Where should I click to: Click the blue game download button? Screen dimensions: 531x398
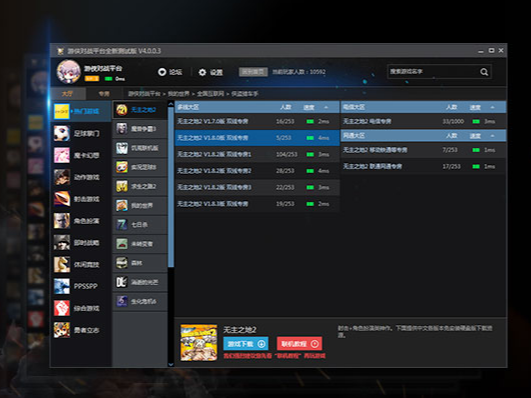pyautogui.click(x=246, y=344)
